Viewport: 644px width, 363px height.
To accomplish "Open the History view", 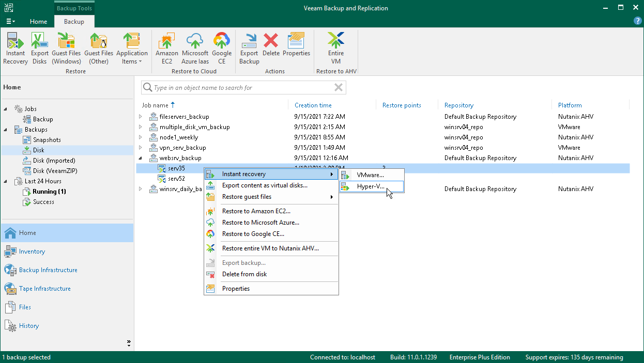I will (67, 326).
